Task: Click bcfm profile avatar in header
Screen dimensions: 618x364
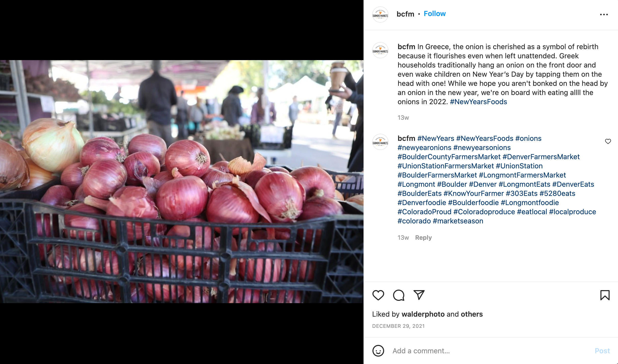Action: click(x=380, y=15)
